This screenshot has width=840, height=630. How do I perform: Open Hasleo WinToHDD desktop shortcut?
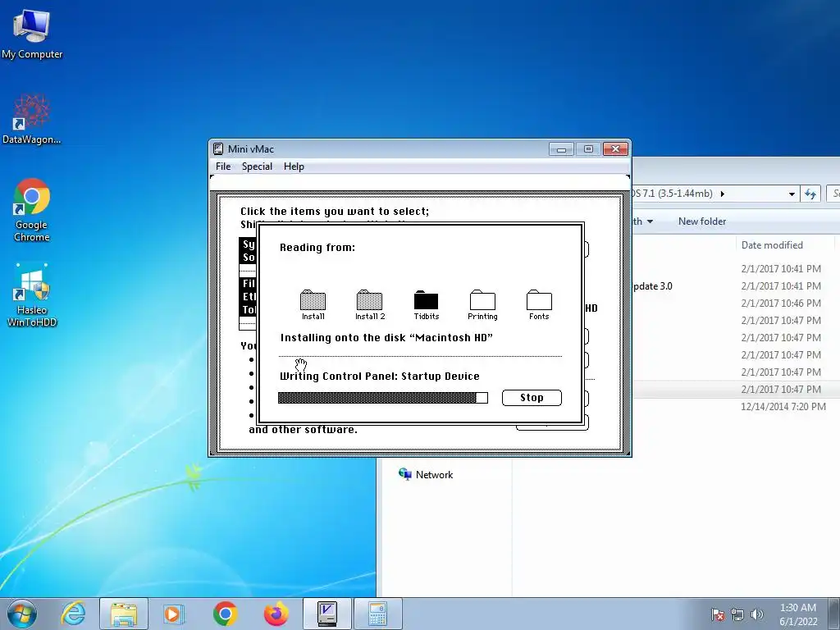(32, 294)
